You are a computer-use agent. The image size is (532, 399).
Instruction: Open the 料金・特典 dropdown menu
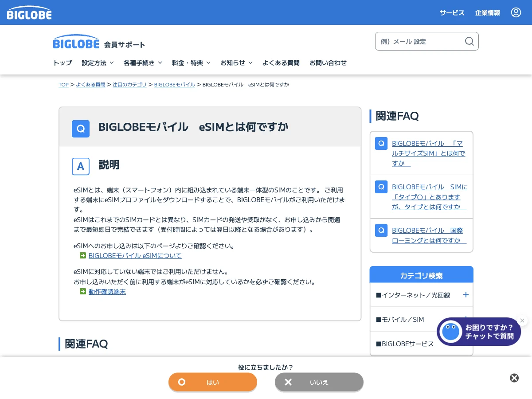pyautogui.click(x=191, y=63)
